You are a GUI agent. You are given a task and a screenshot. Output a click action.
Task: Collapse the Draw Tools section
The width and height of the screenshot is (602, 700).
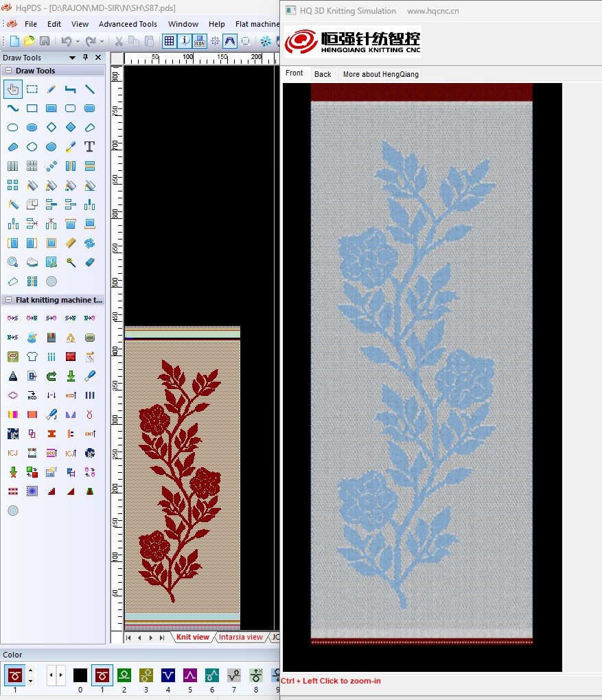tap(8, 71)
